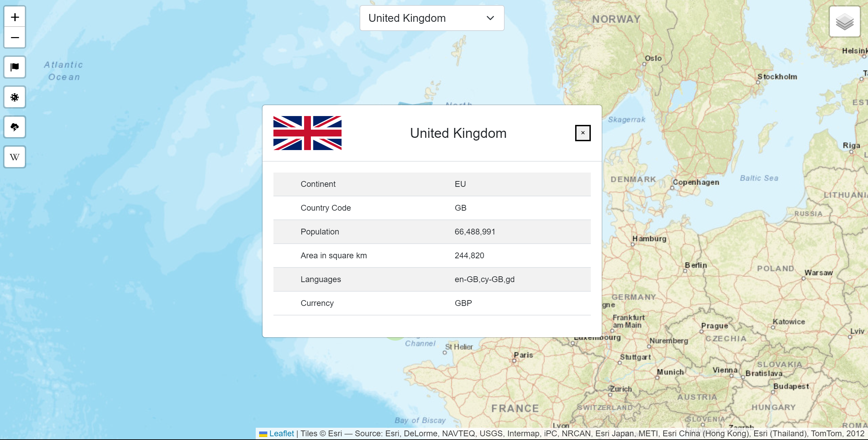The width and height of the screenshot is (868, 440).
Task: Open the map layers control
Action: [x=845, y=22]
